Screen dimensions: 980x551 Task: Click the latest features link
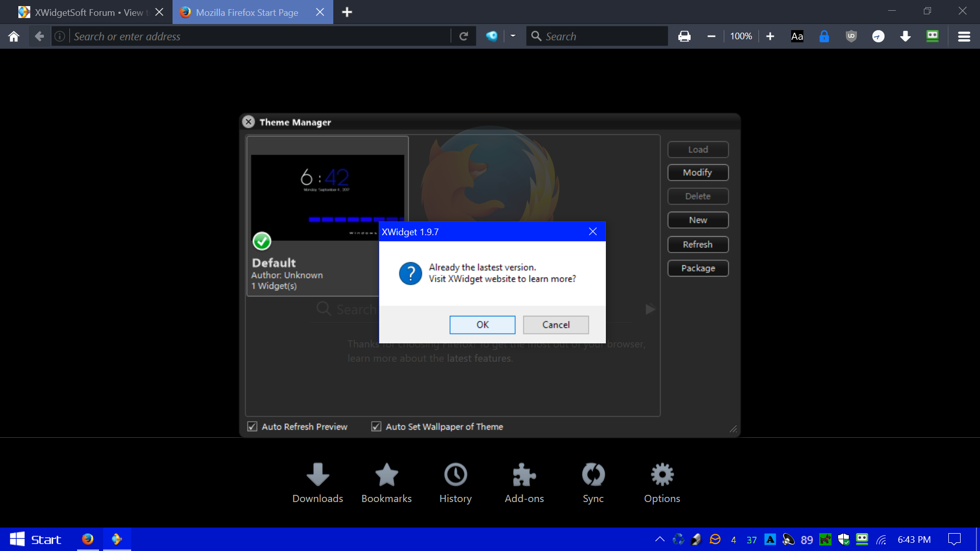(x=478, y=358)
